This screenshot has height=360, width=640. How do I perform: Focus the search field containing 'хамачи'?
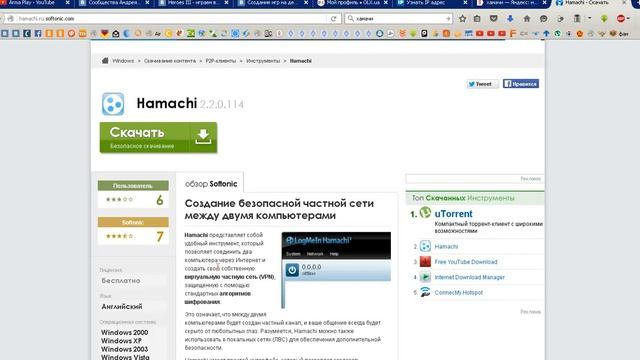[x=399, y=18]
